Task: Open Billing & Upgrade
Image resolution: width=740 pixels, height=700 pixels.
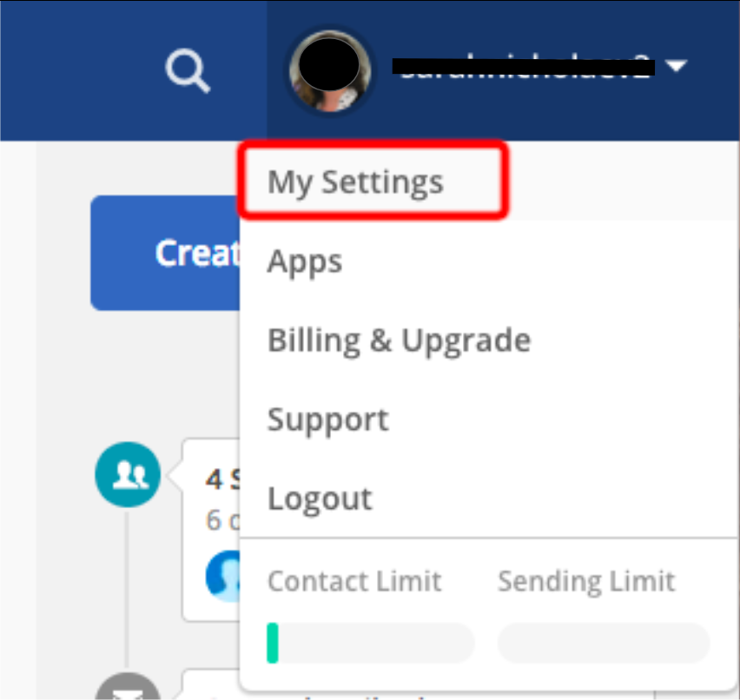Action: click(399, 340)
